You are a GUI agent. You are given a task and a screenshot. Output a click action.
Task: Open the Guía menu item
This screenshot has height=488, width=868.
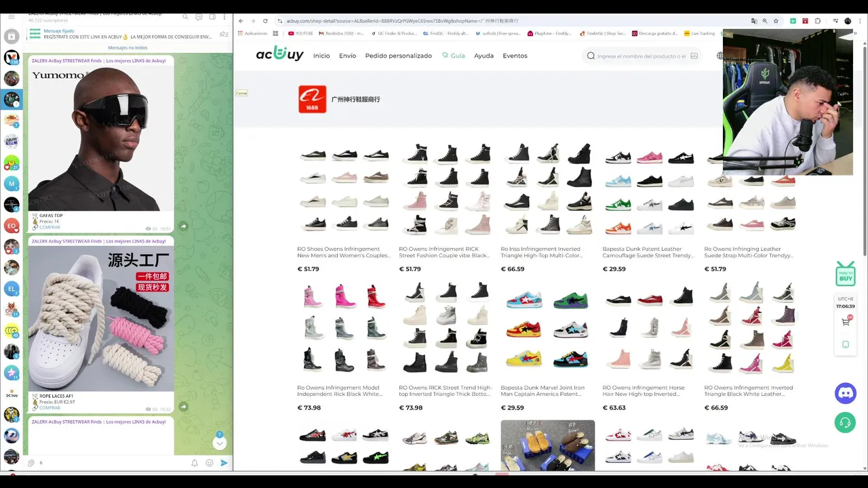[x=454, y=56]
